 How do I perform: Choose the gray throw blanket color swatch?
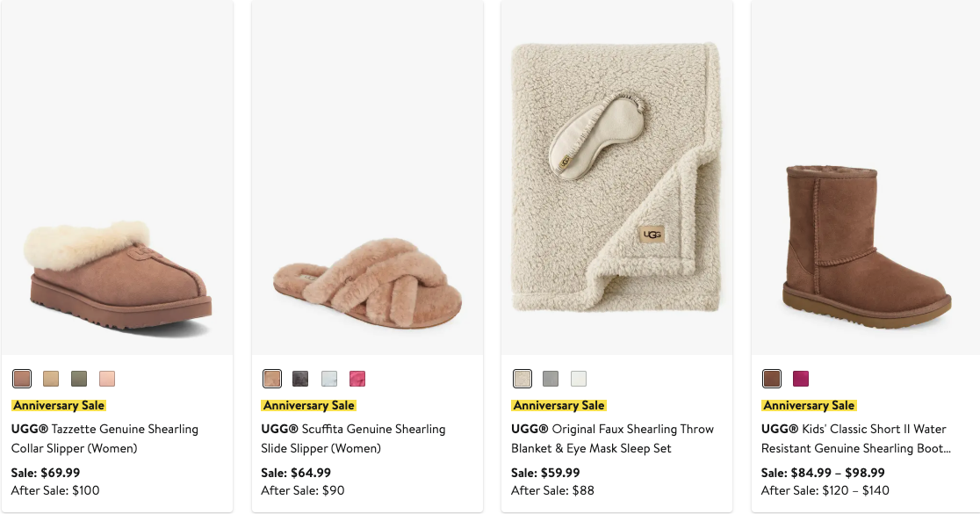pyautogui.click(x=551, y=379)
